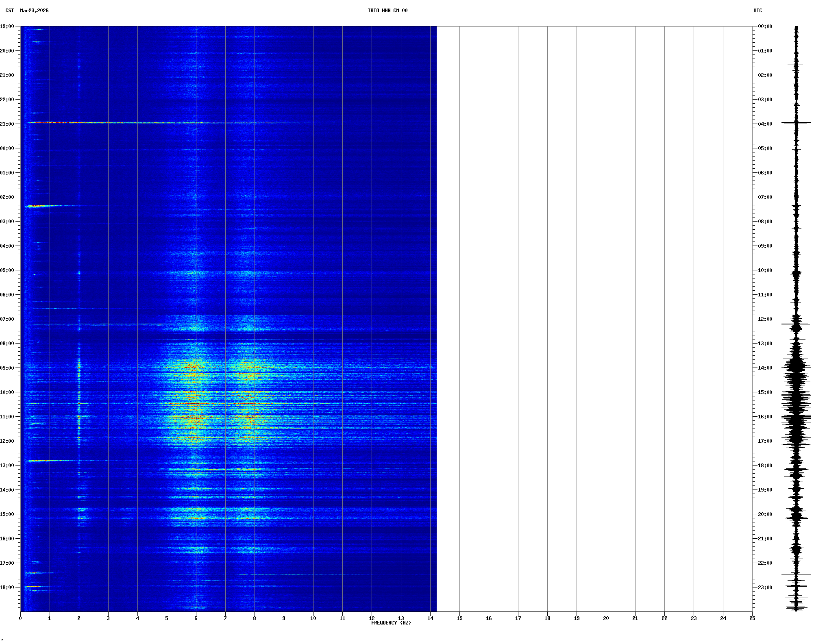
Task: Click the TRIO HHN CM 00 title
Action: click(x=387, y=11)
